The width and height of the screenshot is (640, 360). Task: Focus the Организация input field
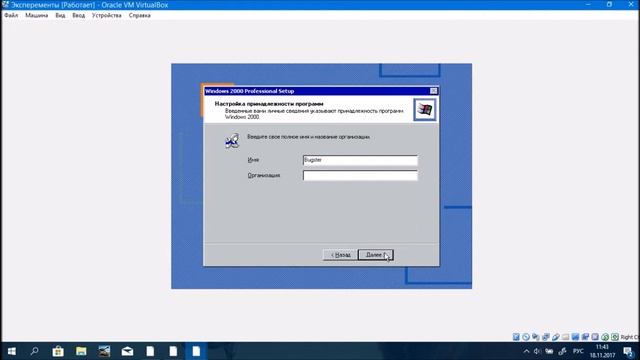click(360, 176)
